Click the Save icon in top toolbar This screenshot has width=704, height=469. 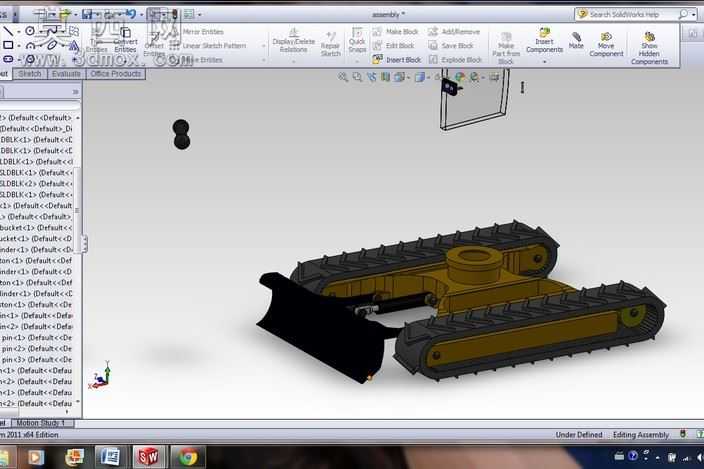pos(87,14)
